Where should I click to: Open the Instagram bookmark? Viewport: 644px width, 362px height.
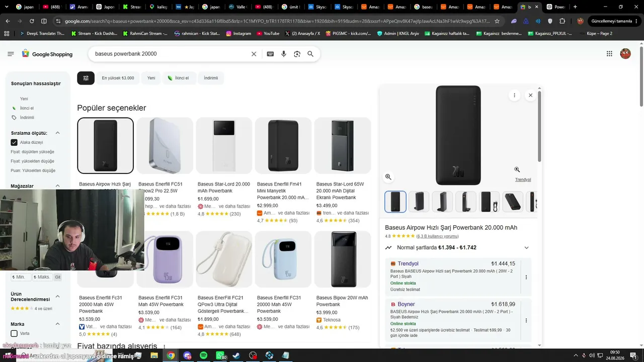(x=238, y=33)
